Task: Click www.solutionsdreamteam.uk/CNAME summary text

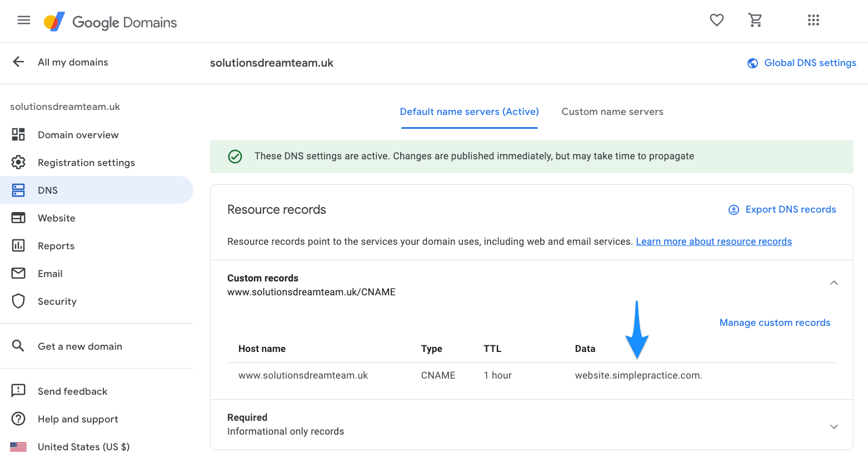Action: click(x=311, y=292)
